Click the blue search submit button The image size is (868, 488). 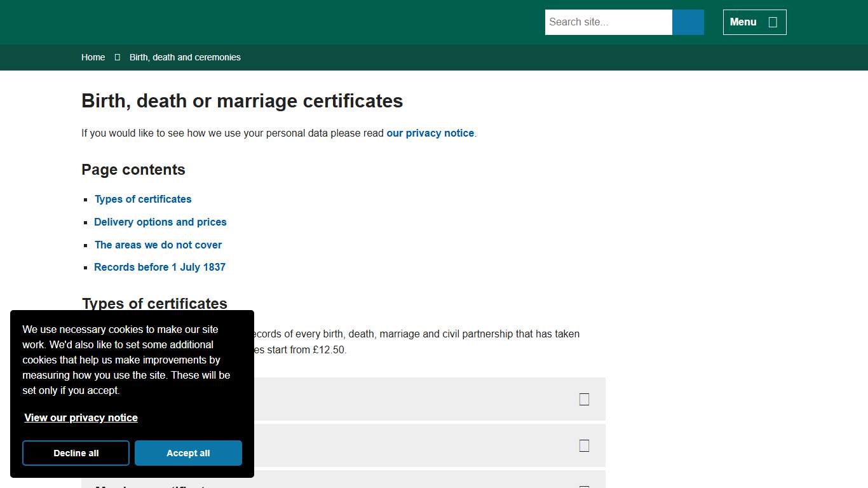(688, 22)
